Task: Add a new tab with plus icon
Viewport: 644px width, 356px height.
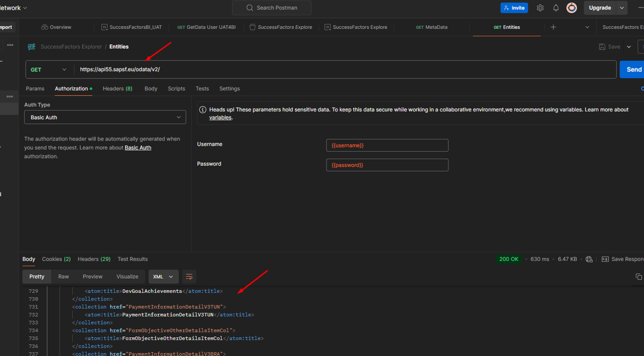Action: (x=553, y=27)
